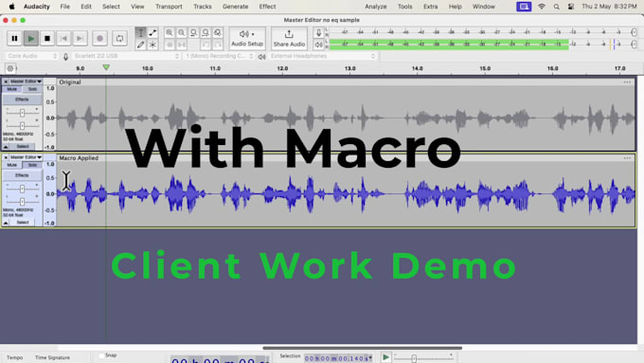Open Effects for the Original track
This screenshot has width=644, height=363.
point(22,100)
